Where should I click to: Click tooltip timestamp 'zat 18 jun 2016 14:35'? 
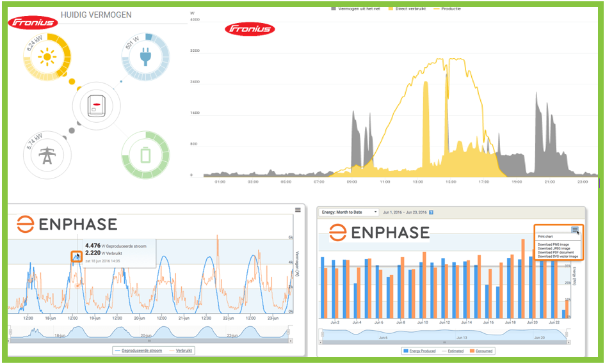click(x=102, y=261)
